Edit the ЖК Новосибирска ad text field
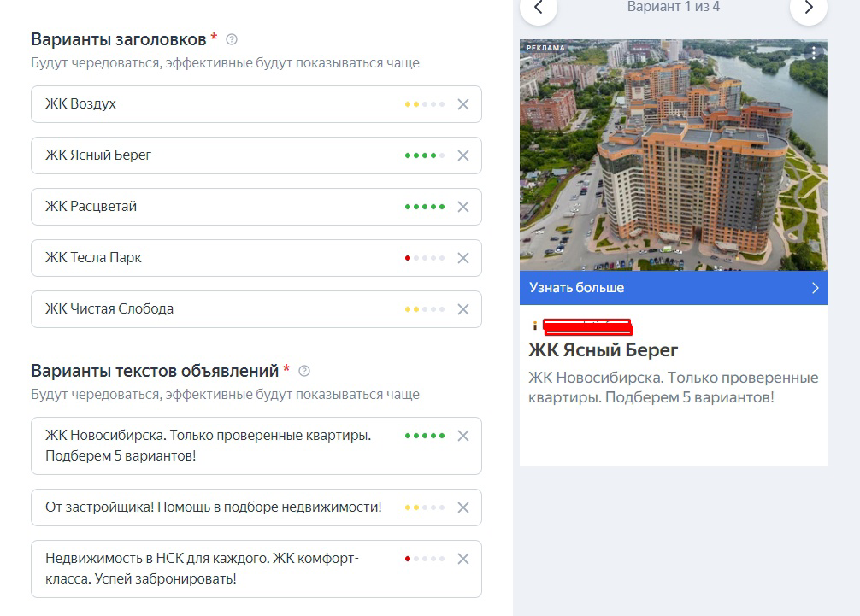This screenshot has width=860, height=616. coord(256,446)
